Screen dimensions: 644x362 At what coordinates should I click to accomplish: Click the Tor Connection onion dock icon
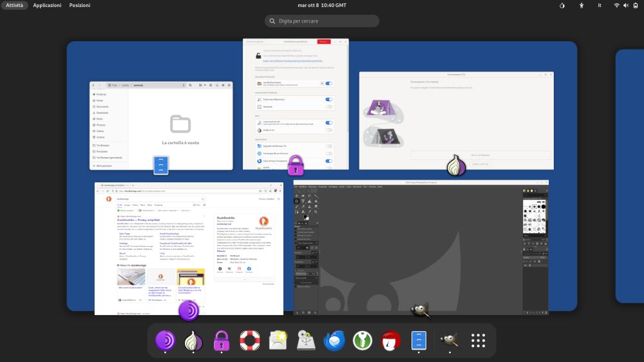[193, 339]
